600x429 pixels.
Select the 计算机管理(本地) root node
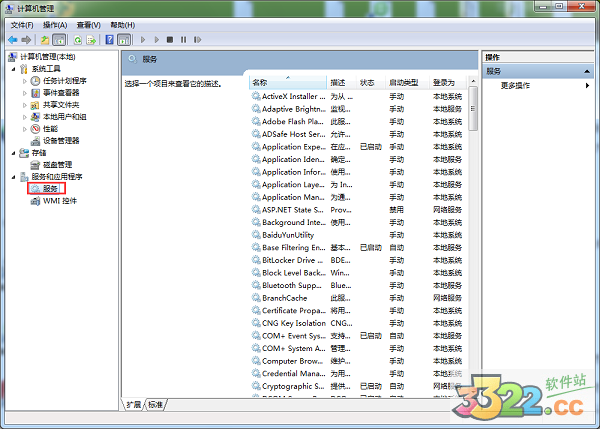click(x=47, y=57)
